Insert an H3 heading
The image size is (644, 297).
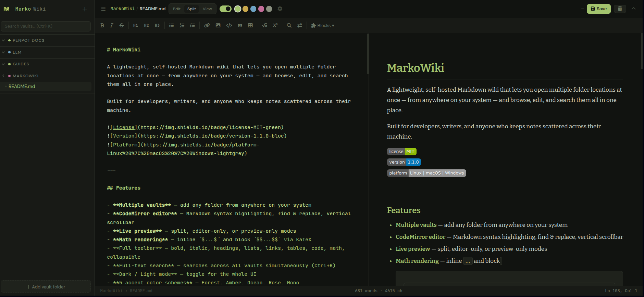157,25
